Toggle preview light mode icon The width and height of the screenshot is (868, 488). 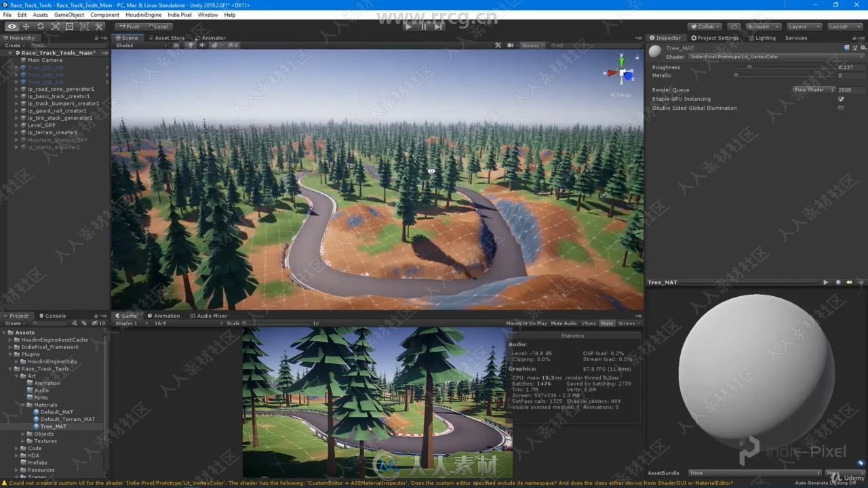point(849,282)
